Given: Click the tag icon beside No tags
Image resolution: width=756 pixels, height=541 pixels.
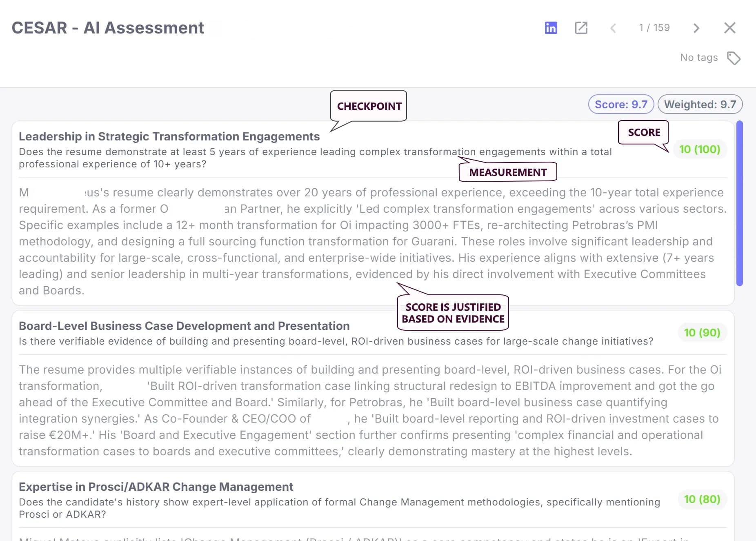Looking at the screenshot, I should tap(734, 58).
